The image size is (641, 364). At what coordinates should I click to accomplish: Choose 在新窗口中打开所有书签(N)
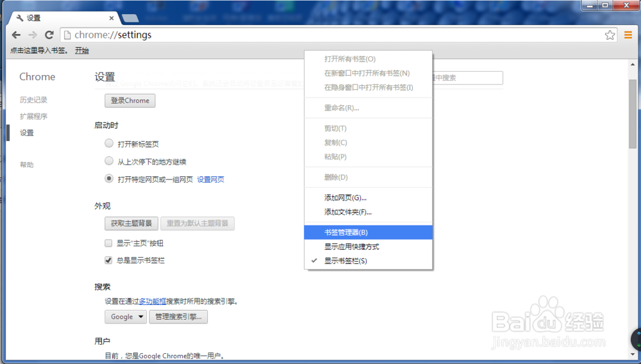click(369, 73)
